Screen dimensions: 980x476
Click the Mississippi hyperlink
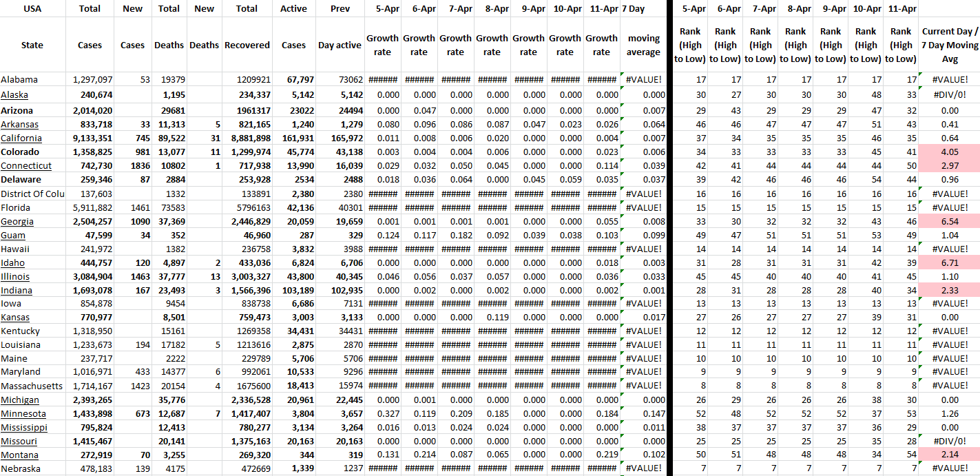[23, 427]
